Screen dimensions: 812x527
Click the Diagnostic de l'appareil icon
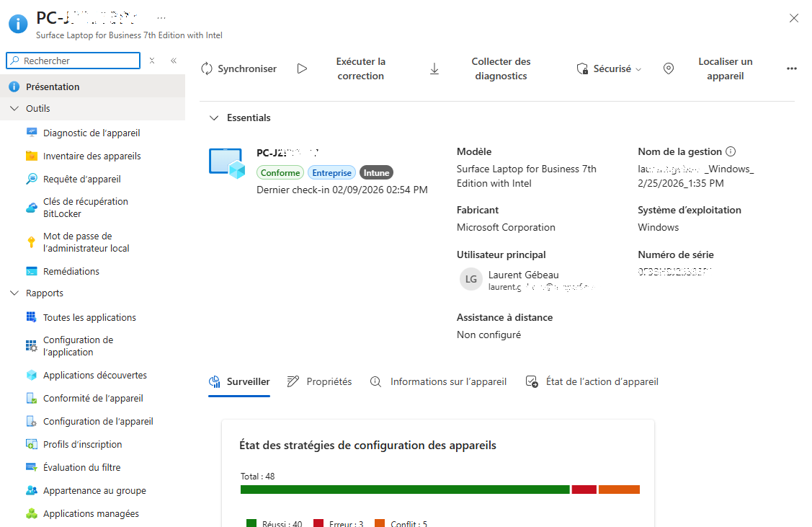32,133
